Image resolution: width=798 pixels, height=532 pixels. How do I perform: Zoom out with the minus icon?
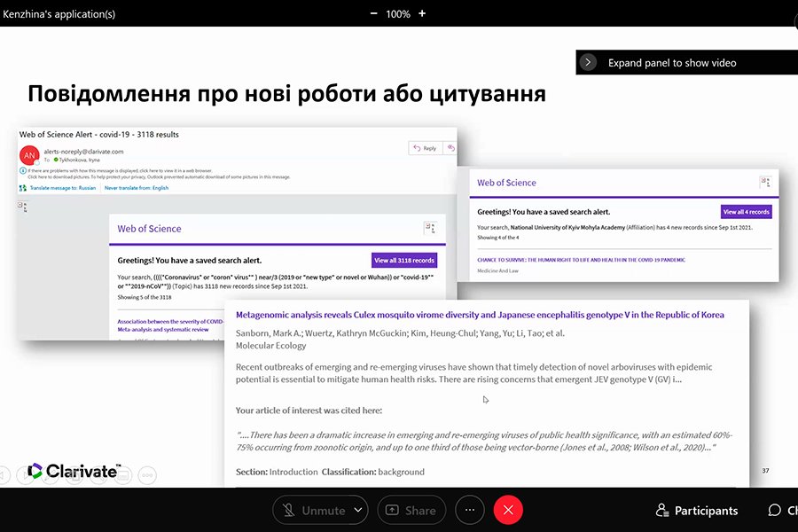373,13
